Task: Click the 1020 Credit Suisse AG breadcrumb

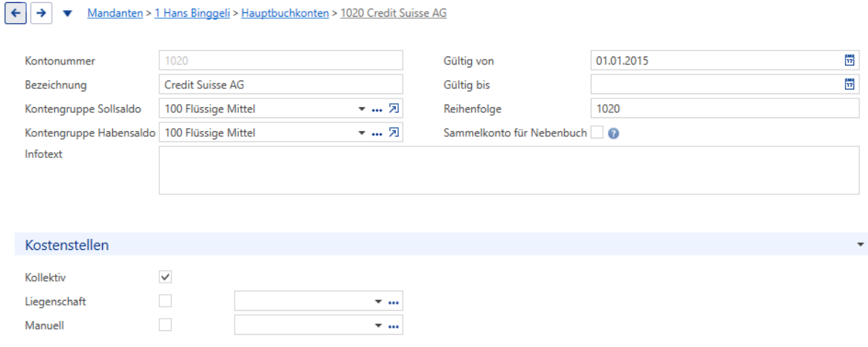Action: pos(394,13)
